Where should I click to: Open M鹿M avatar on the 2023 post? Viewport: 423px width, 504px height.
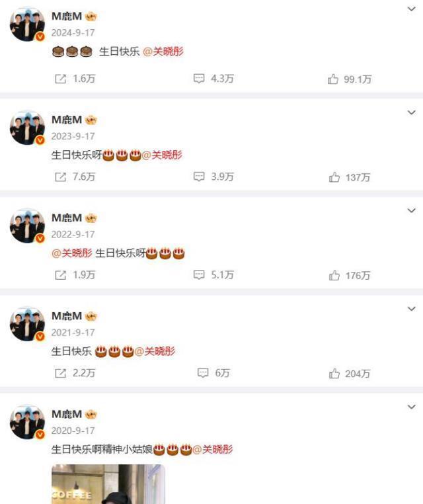(x=27, y=128)
